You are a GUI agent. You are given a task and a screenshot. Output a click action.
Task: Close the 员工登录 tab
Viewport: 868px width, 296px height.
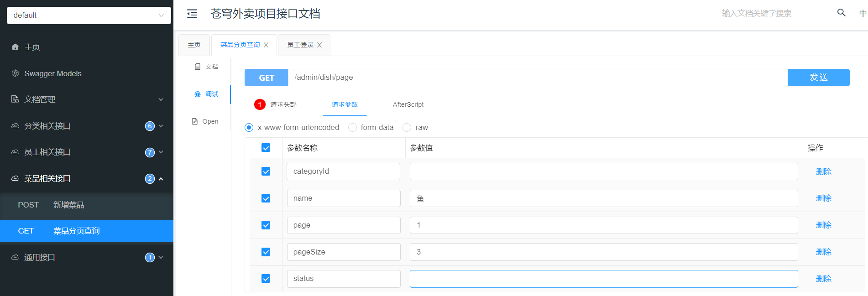[319, 45]
